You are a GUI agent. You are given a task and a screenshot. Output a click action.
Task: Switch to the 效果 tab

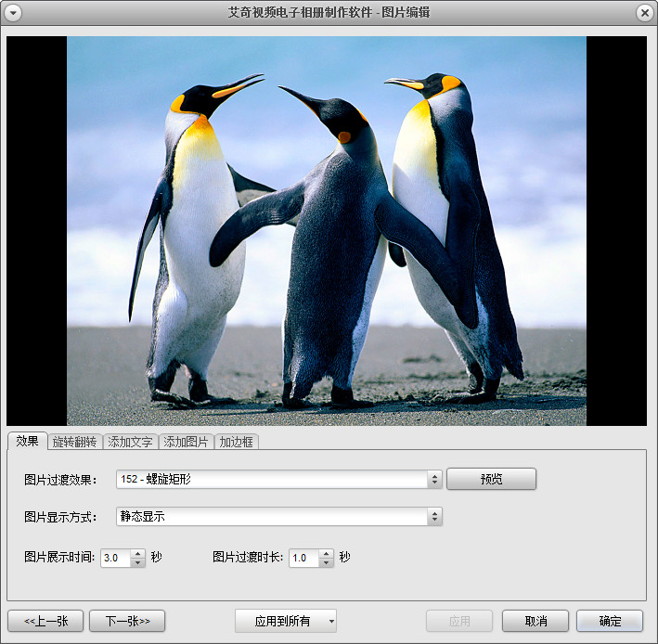tap(27, 441)
